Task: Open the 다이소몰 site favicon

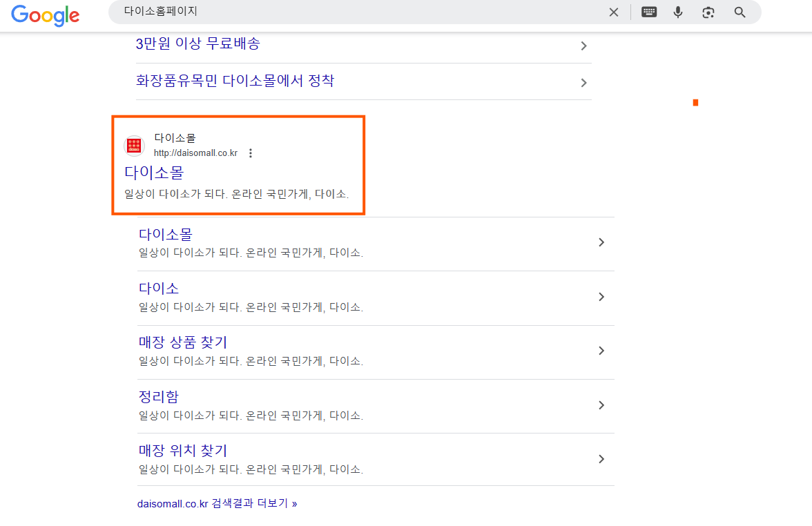Action: pyautogui.click(x=134, y=146)
